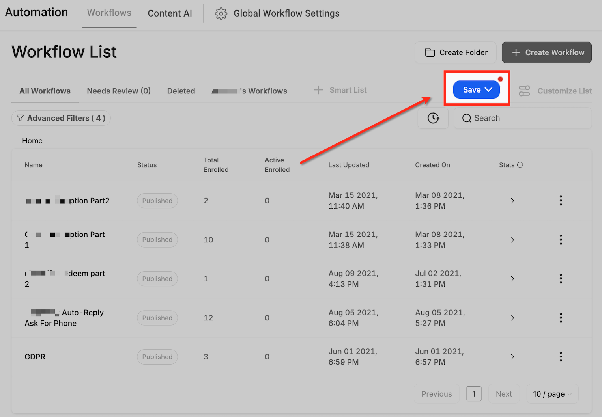
Task: Click the Name column header
Action: [33, 165]
